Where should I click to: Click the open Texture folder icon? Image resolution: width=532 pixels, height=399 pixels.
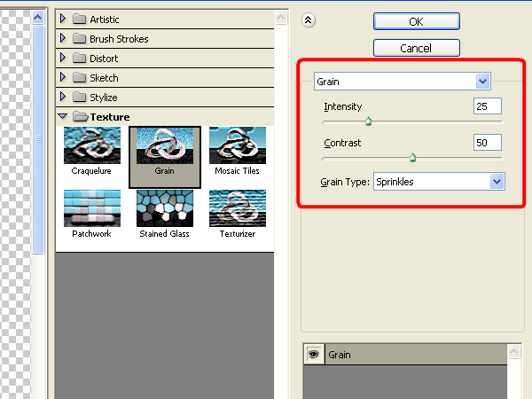pos(81,116)
